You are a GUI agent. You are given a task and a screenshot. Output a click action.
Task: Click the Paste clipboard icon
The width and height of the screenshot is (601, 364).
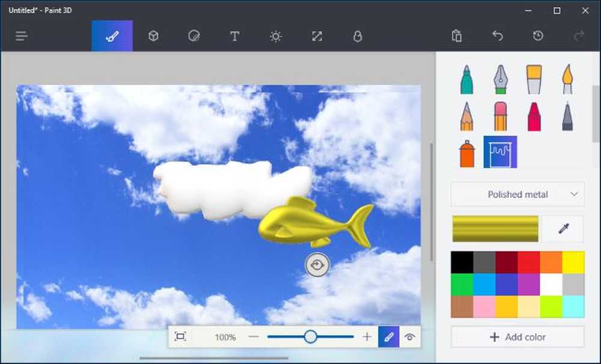457,35
